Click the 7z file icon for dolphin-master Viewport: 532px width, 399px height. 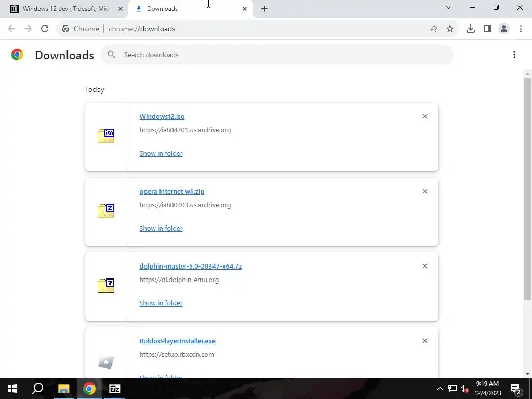[106, 286]
